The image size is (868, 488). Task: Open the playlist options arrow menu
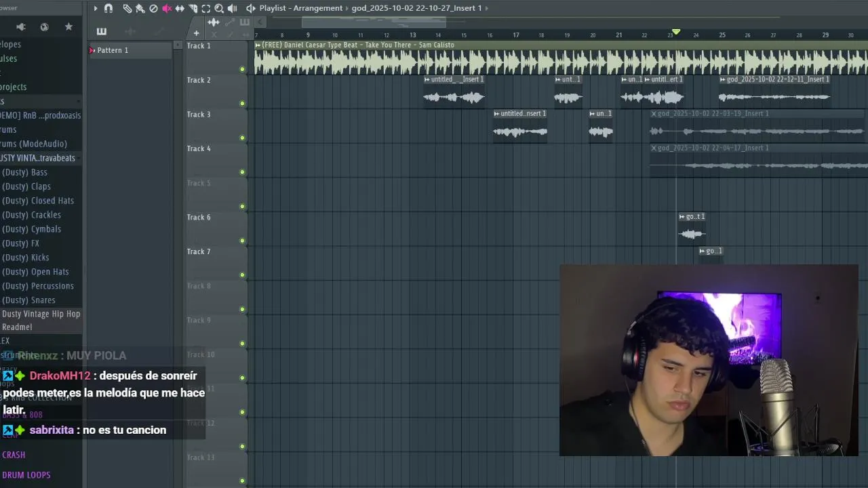click(x=95, y=8)
